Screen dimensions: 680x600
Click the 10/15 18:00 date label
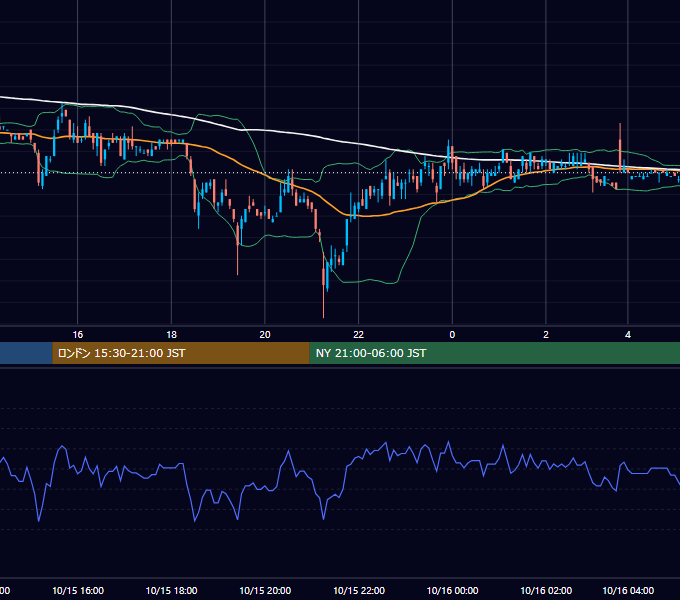(x=171, y=590)
